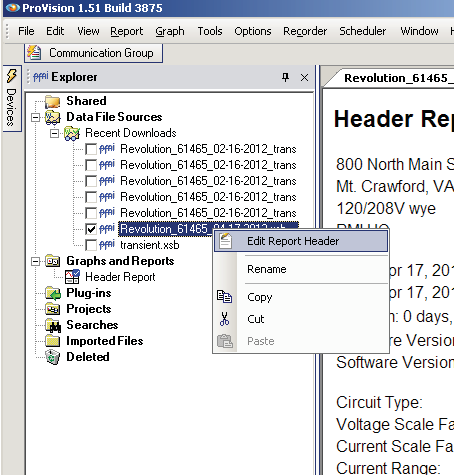
Task: Open the Options menu
Action: pos(253,31)
